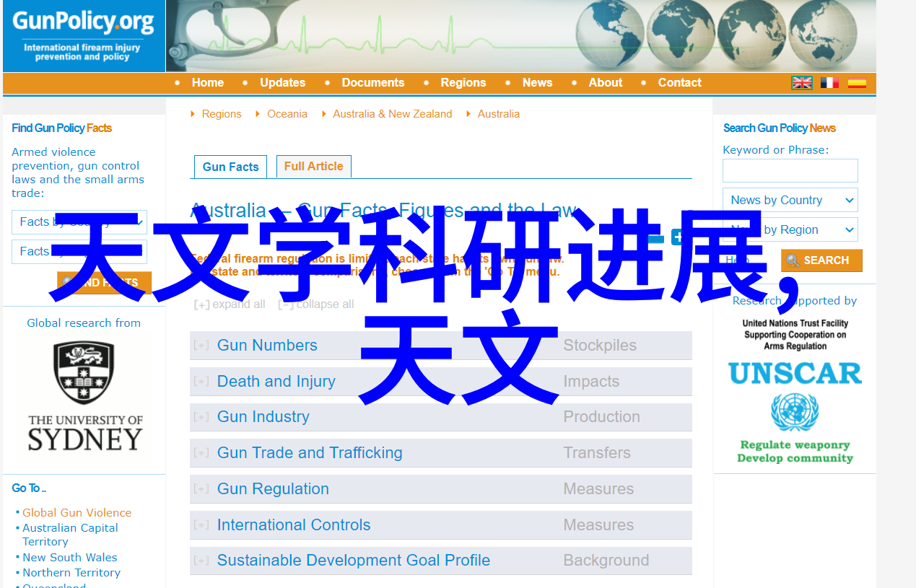Click the GunPolicy.org logo
This screenshot has width=916, height=588.
pos(84,35)
